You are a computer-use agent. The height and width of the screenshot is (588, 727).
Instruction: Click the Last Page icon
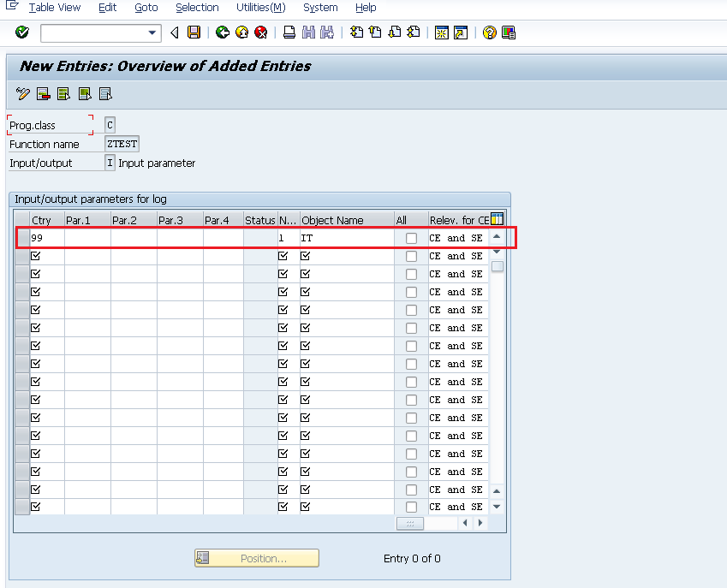413,33
